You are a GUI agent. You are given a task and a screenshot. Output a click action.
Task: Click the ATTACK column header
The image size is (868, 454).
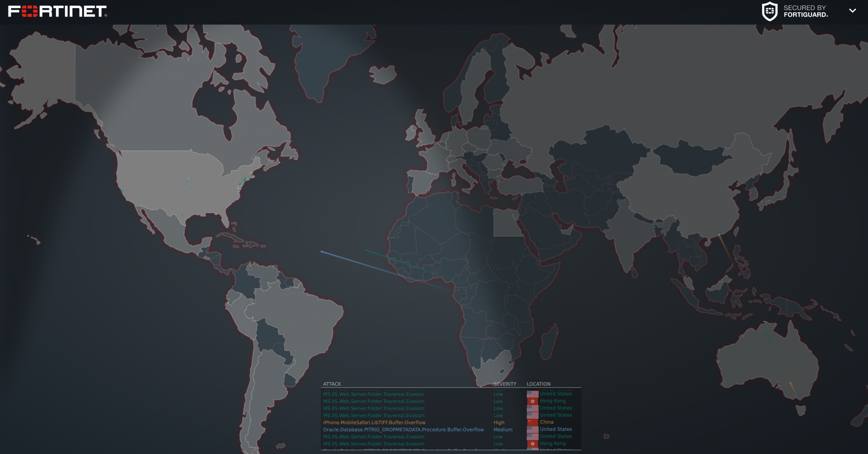pos(332,384)
